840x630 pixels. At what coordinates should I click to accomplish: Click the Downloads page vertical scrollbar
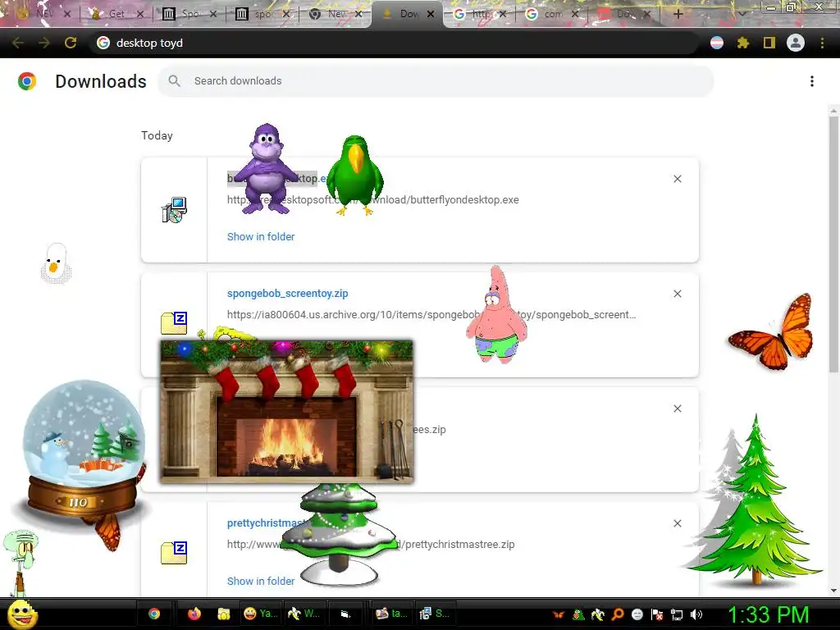click(833, 244)
